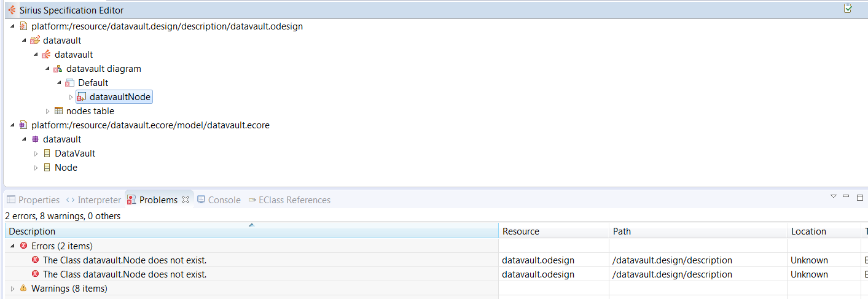Collapse the datavault group node
The image size is (868, 299).
[x=25, y=41]
